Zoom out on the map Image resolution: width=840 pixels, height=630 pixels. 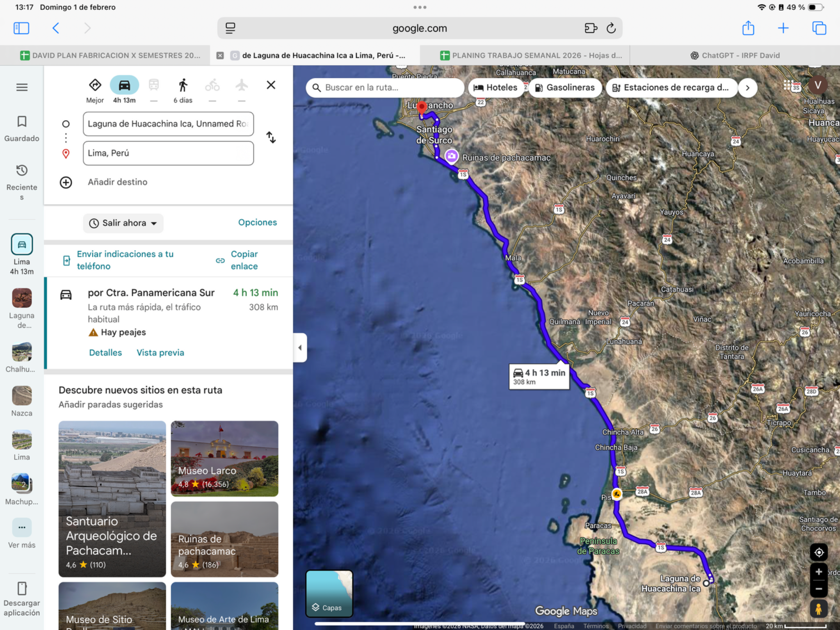pos(819,589)
